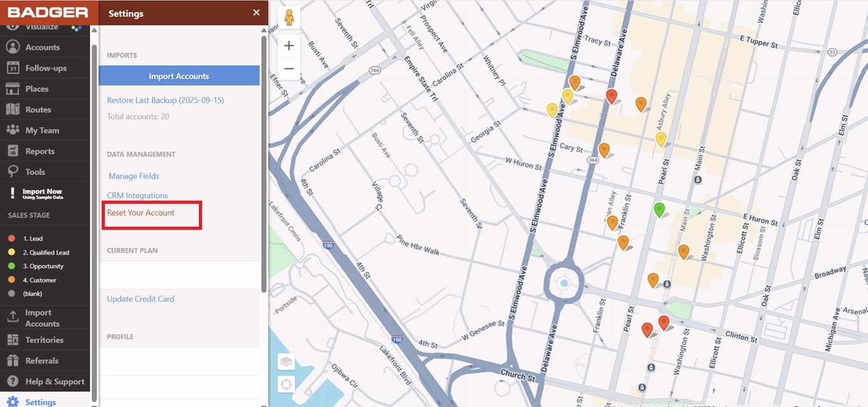Viewport: 868px width, 407px height.
Task: Open the map layers icon
Action: 287,362
